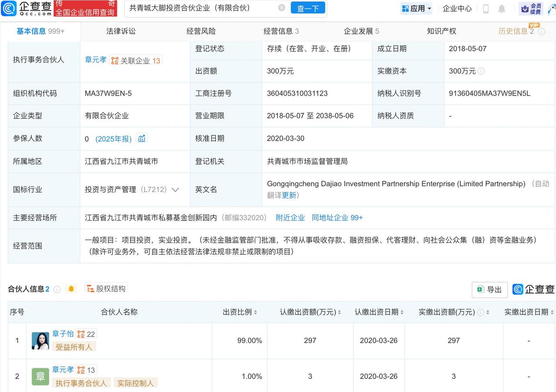This screenshot has height=392, width=556.
Task: Select taxpayer ID 91360405MA37W9EN5L
Action: [490, 93]
